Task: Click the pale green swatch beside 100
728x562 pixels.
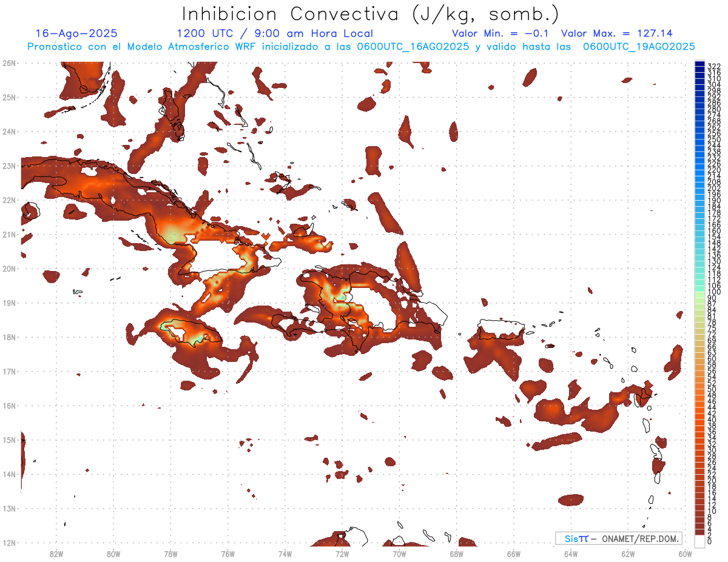Action: [700, 295]
